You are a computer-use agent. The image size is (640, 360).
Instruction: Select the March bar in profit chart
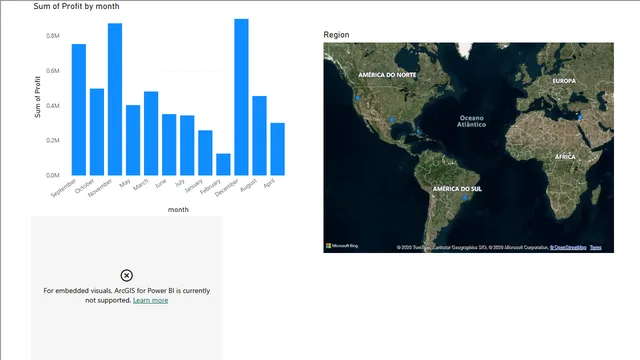coord(151,133)
